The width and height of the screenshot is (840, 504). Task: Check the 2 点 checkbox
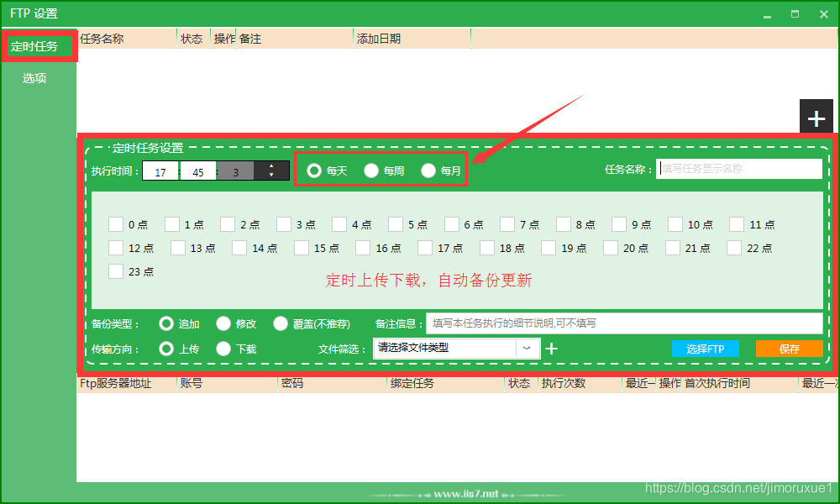point(228,224)
